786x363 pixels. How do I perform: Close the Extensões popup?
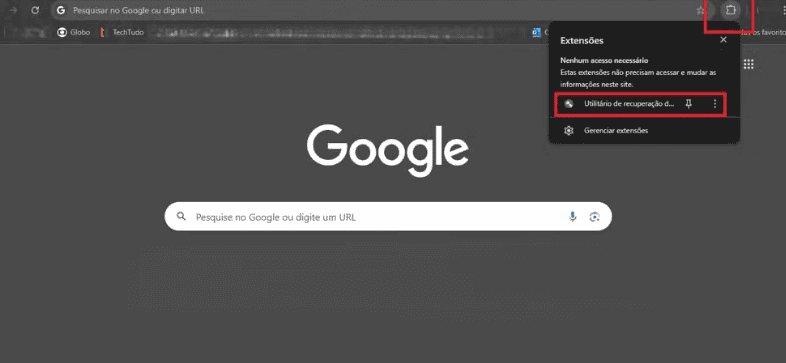pos(723,40)
